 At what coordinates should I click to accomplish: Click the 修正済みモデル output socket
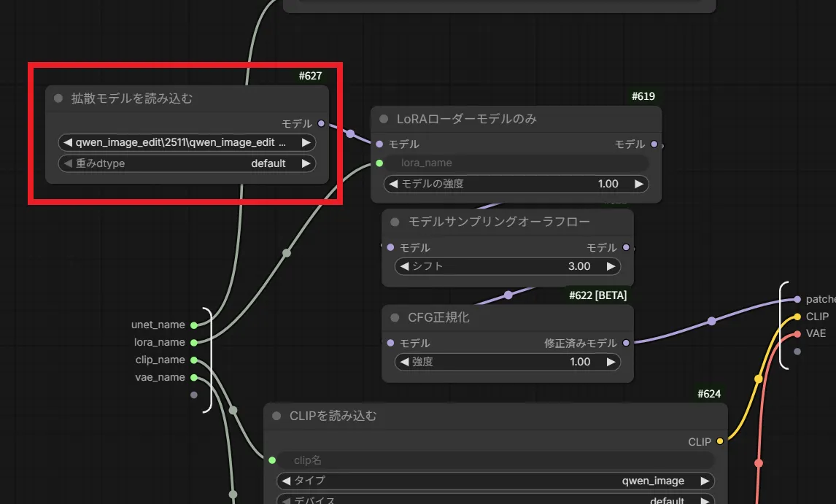point(626,343)
